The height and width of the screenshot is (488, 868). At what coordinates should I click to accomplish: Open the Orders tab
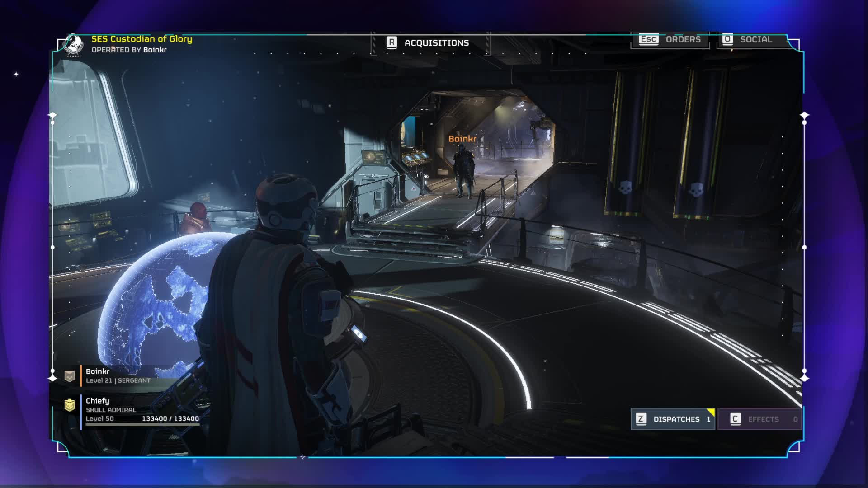point(683,39)
